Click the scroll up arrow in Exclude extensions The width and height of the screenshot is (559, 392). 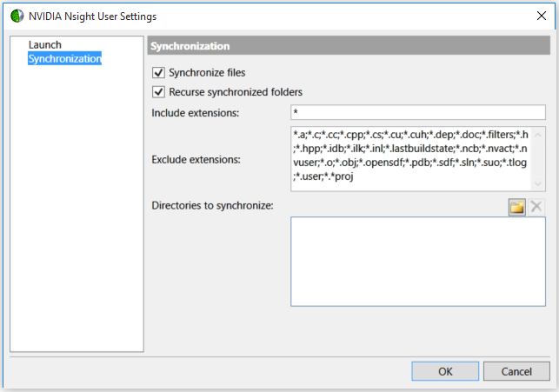click(538, 135)
